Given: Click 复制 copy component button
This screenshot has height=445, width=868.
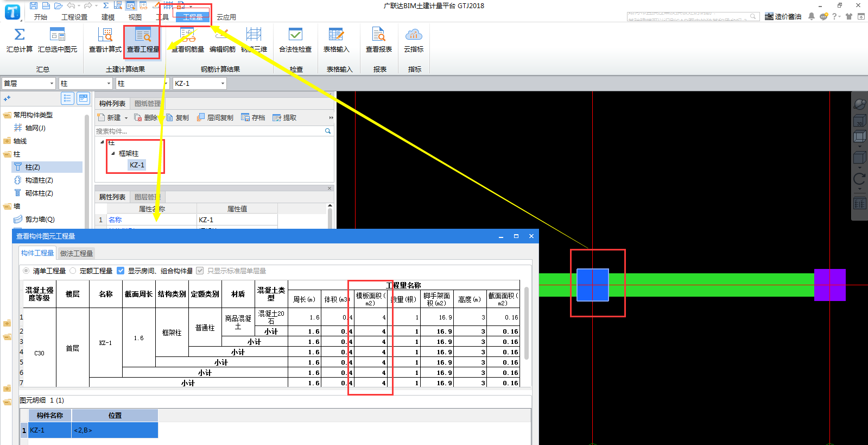Looking at the screenshot, I should click(x=177, y=117).
